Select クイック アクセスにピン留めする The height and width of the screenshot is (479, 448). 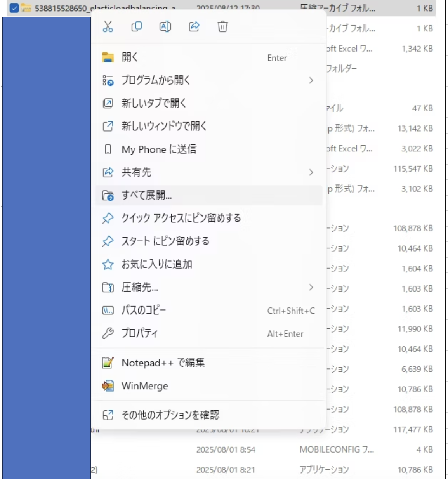point(209,218)
